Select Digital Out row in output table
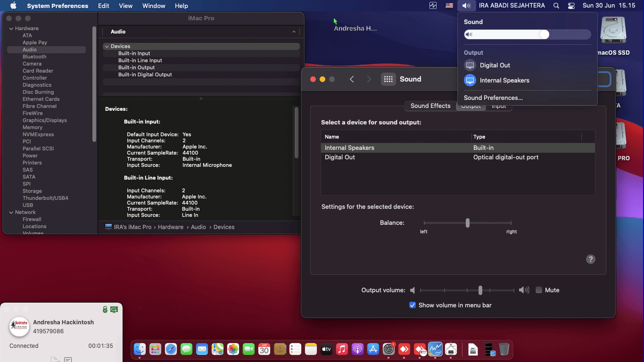Screen dimensions: 644x362 pyautogui.click(x=458, y=157)
